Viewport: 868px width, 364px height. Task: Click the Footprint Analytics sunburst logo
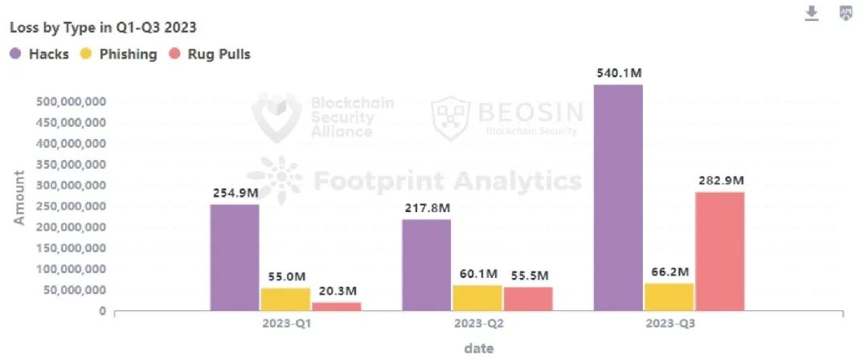point(274,178)
